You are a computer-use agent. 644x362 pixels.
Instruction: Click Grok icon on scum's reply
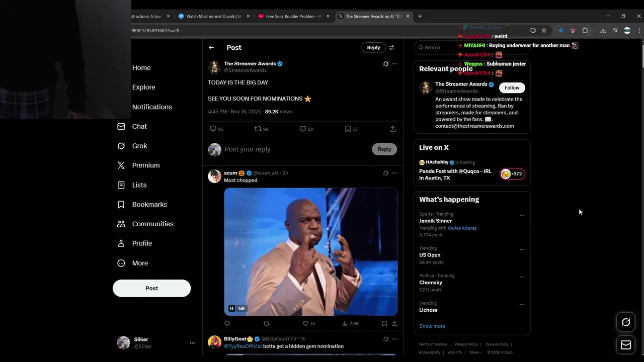click(386, 173)
